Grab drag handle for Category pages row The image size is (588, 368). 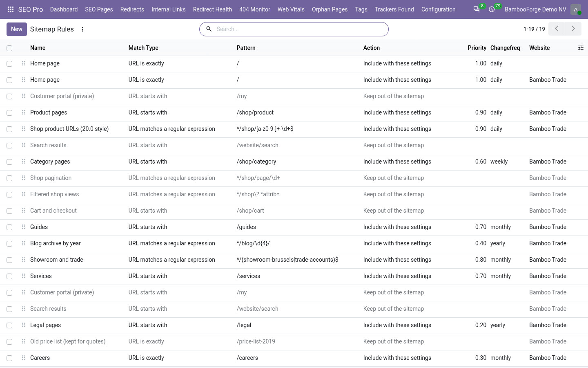click(x=23, y=162)
